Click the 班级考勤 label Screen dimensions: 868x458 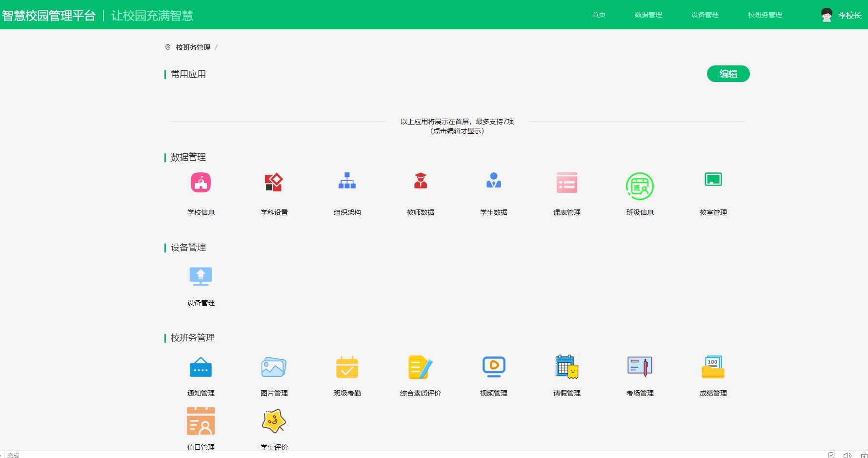(347, 393)
